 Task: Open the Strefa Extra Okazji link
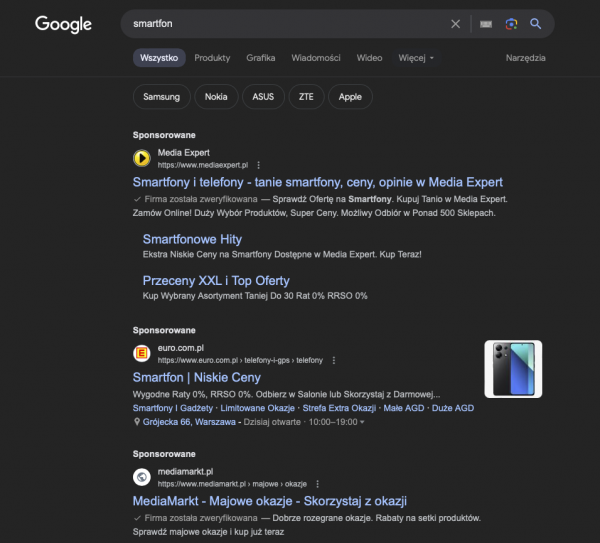[339, 408]
